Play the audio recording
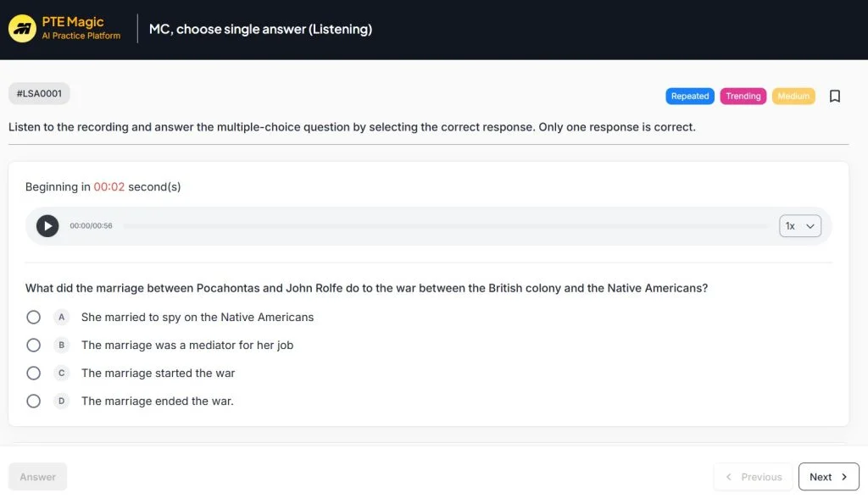The height and width of the screenshot is (504, 868). click(x=47, y=226)
